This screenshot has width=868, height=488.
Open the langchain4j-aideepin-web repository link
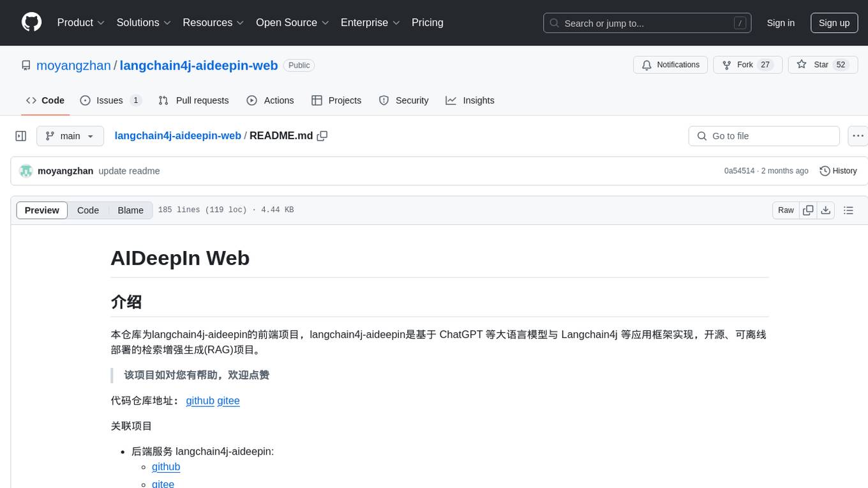[198, 65]
